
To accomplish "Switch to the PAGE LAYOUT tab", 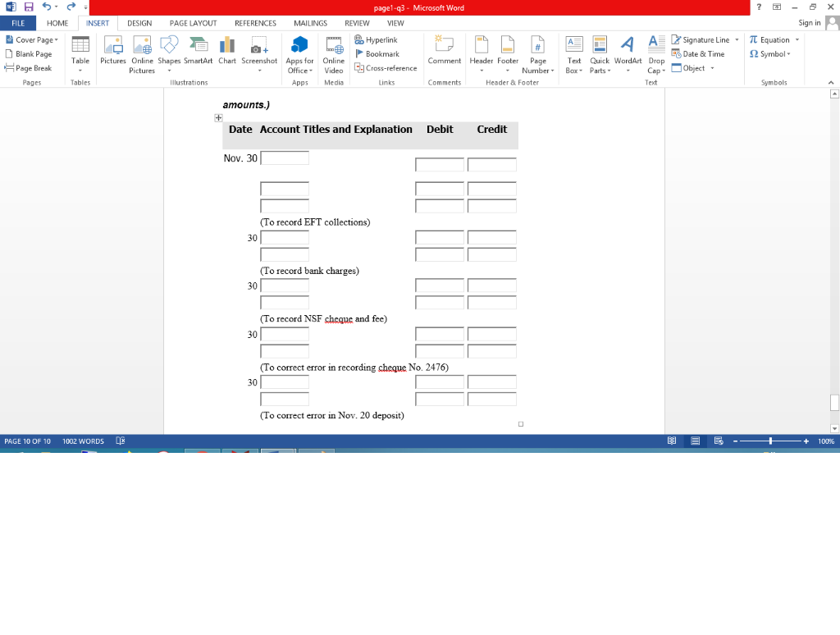I will point(193,23).
